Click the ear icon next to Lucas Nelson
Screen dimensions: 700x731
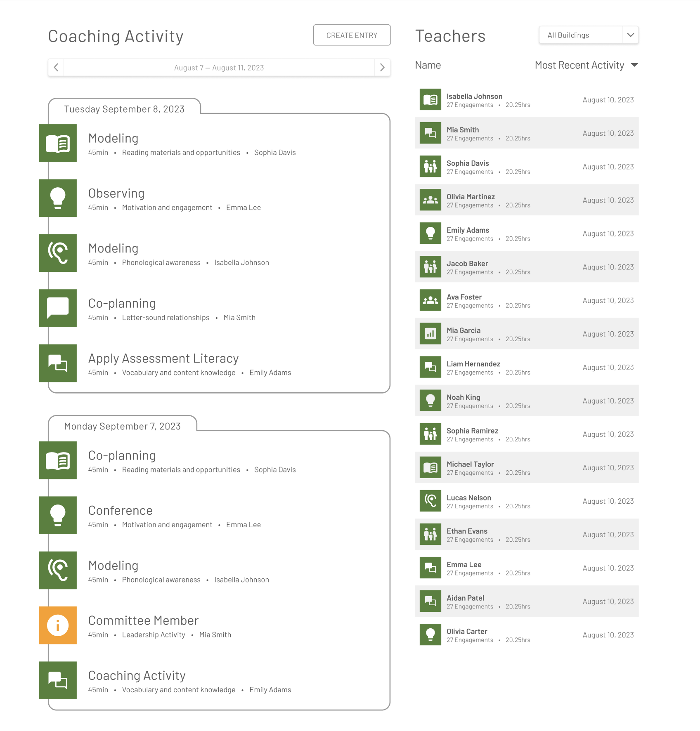click(430, 501)
